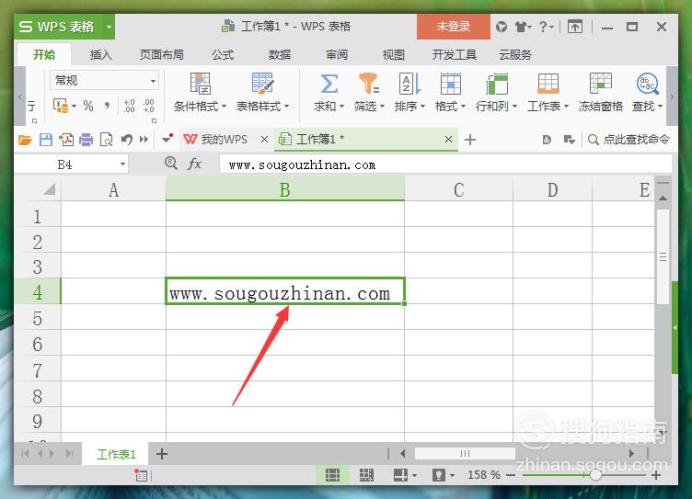This screenshot has width=692, height=499.
Task: Open the 页面布局 ribbon tab
Action: coord(162,55)
